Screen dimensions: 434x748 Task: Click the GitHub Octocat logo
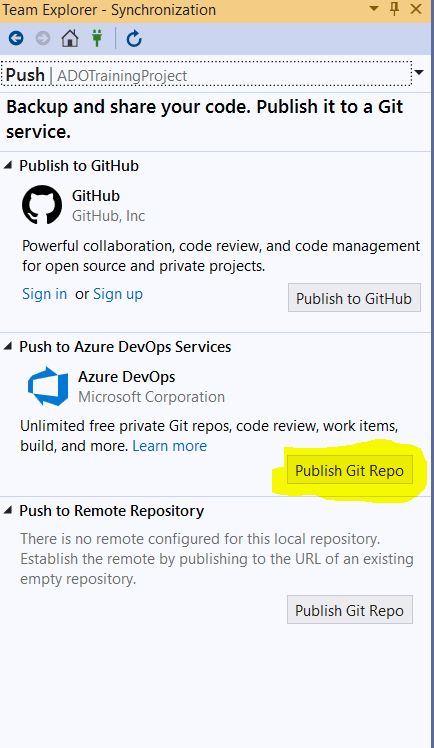point(42,205)
